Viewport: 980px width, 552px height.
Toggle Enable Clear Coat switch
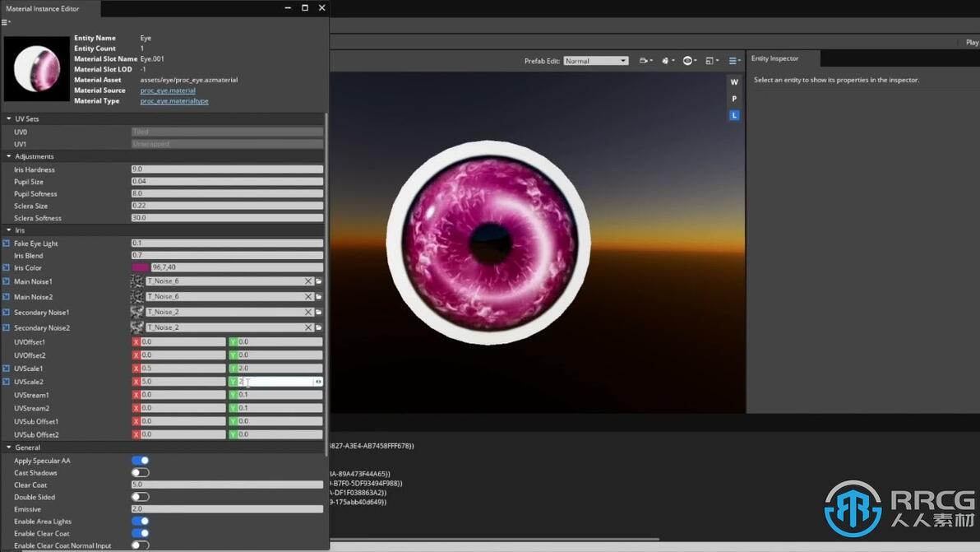140,533
